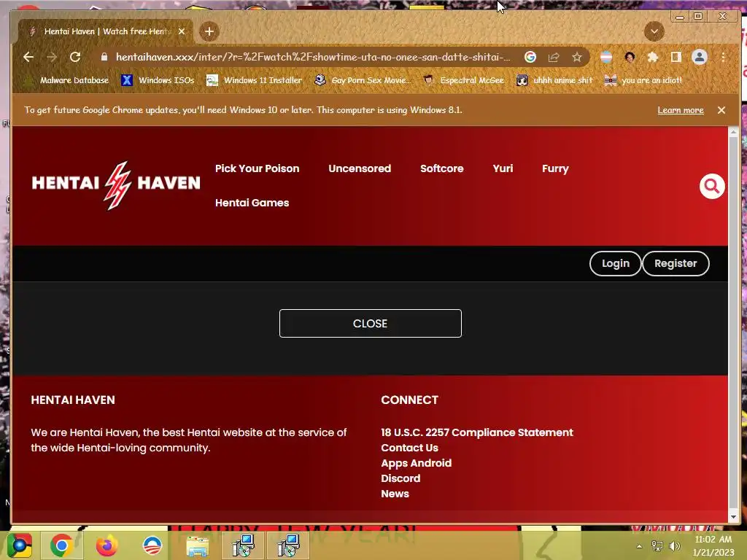Open the News footer link
The image size is (747, 560).
click(395, 494)
